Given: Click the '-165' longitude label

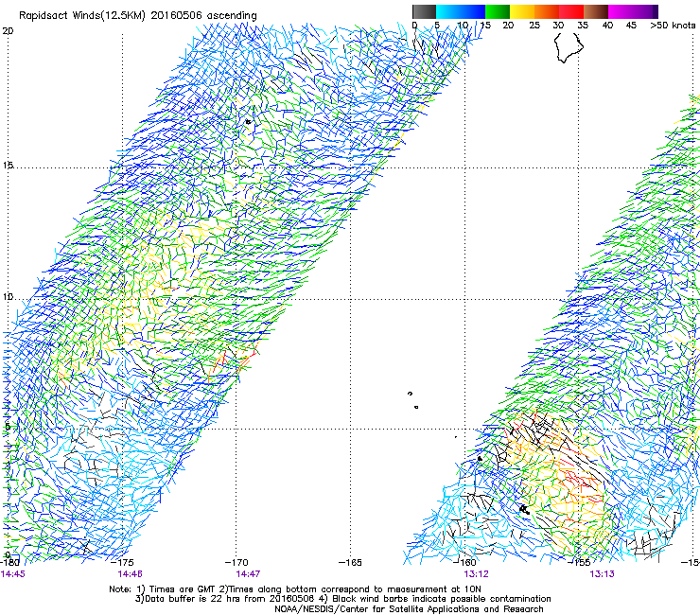Looking at the screenshot, I should [350, 562].
